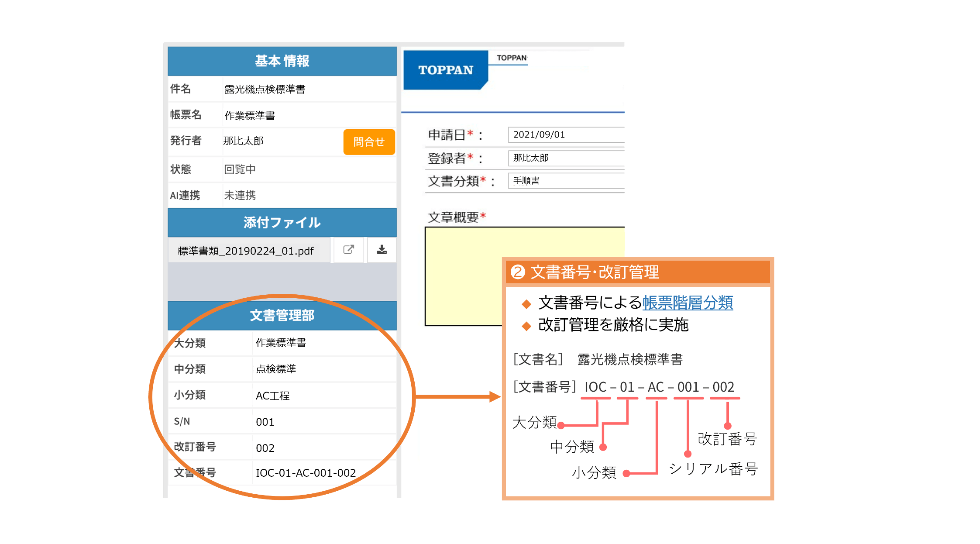This screenshot has width=980, height=544.
Task: Open the 帳票階層分類 link
Action: pos(688,303)
